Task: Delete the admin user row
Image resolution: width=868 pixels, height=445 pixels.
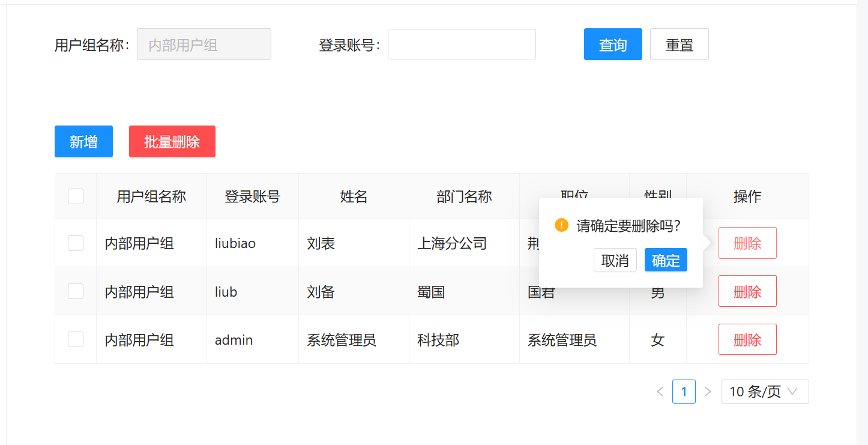Action: (x=747, y=339)
